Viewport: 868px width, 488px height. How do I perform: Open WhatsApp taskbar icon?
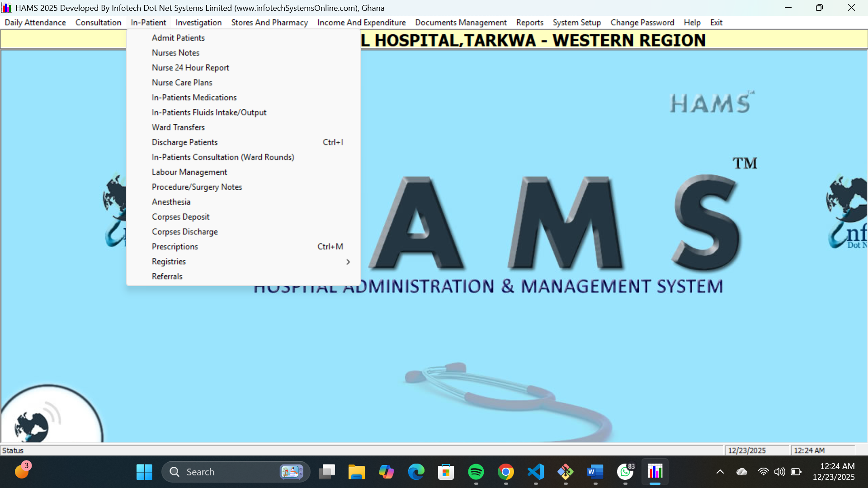pyautogui.click(x=625, y=472)
